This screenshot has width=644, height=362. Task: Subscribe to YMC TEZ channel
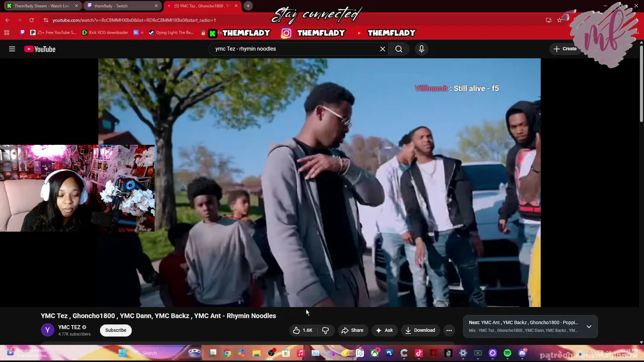click(x=116, y=330)
